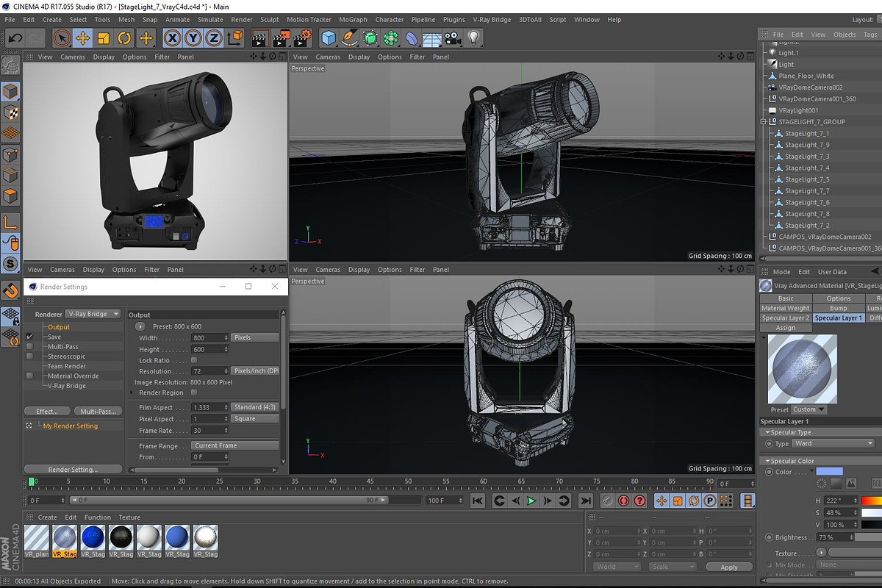Click the Specular Color swatch

point(830,471)
